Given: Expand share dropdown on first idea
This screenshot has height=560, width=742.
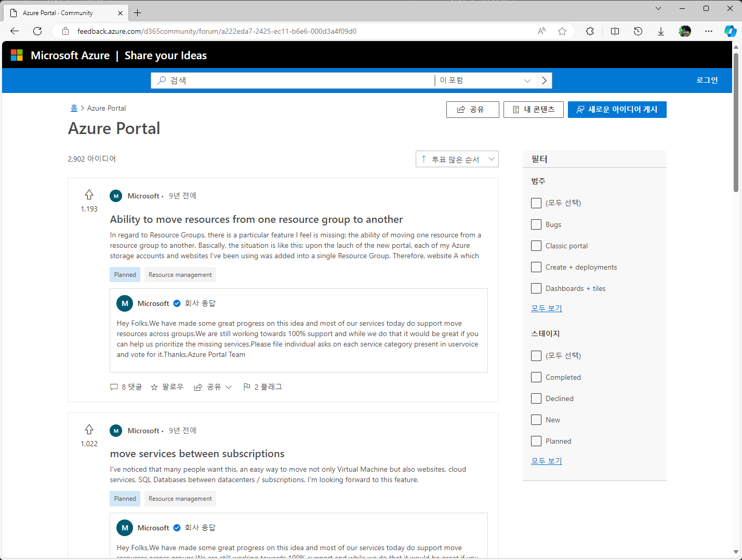Looking at the screenshot, I should pyautogui.click(x=228, y=387).
